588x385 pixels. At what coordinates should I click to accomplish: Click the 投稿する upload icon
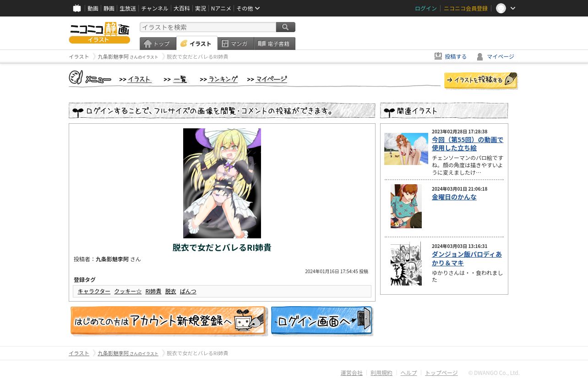pyautogui.click(x=438, y=56)
